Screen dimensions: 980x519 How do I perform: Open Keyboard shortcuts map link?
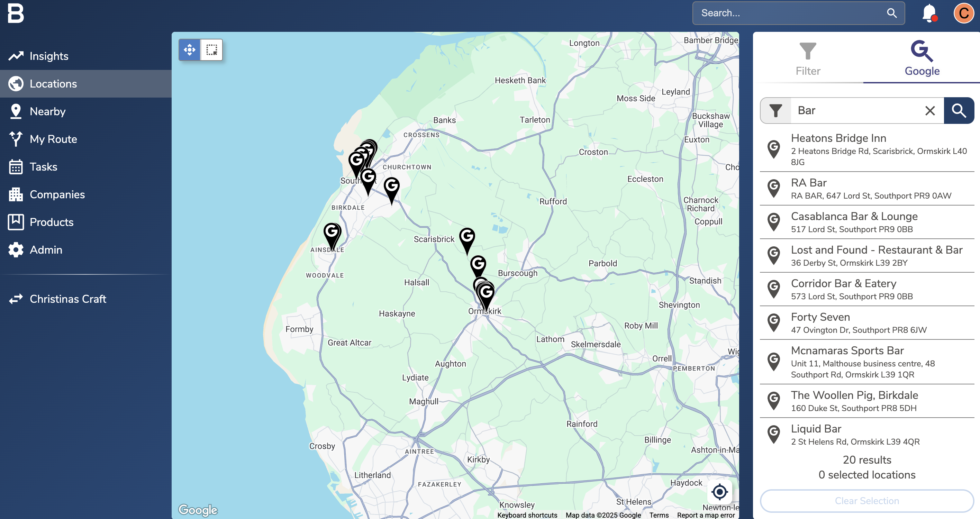tap(527, 515)
